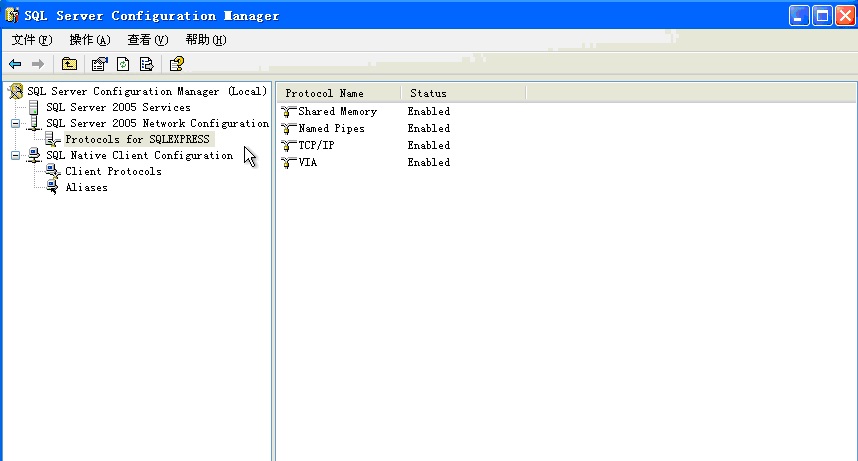Screen dimensions: 858x461
Task: Click the Export List toolbar icon
Action: (147, 64)
